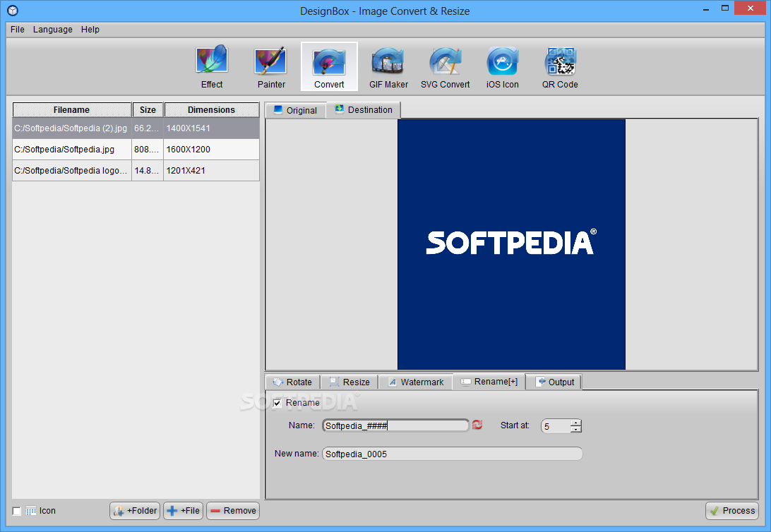Click the Start at number field

pyautogui.click(x=556, y=426)
